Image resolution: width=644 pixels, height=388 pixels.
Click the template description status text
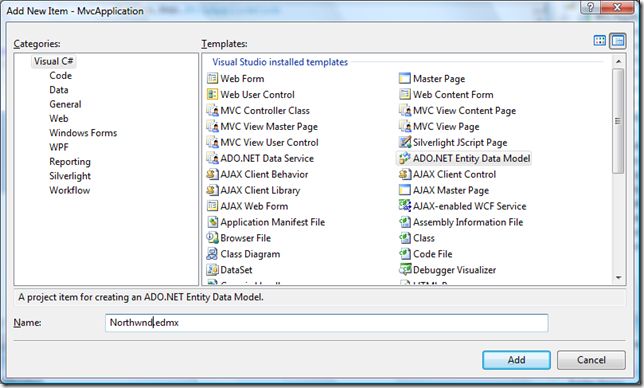pyautogui.click(x=140, y=297)
